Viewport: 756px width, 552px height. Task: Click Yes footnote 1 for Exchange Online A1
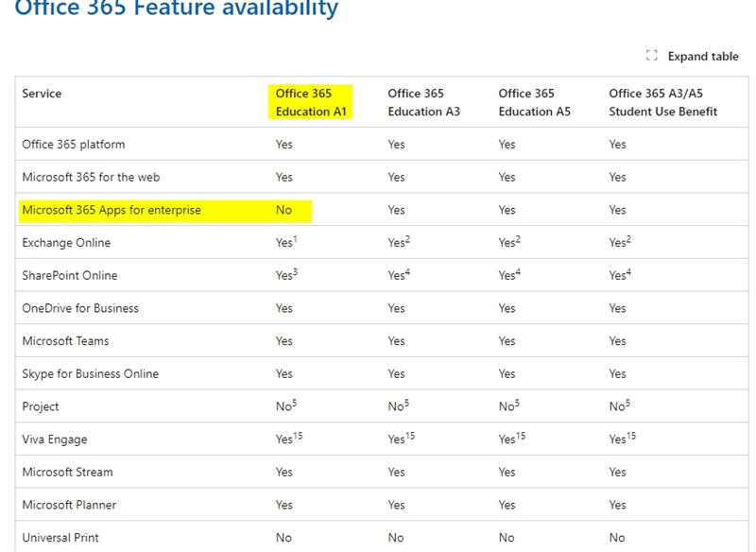(x=286, y=242)
